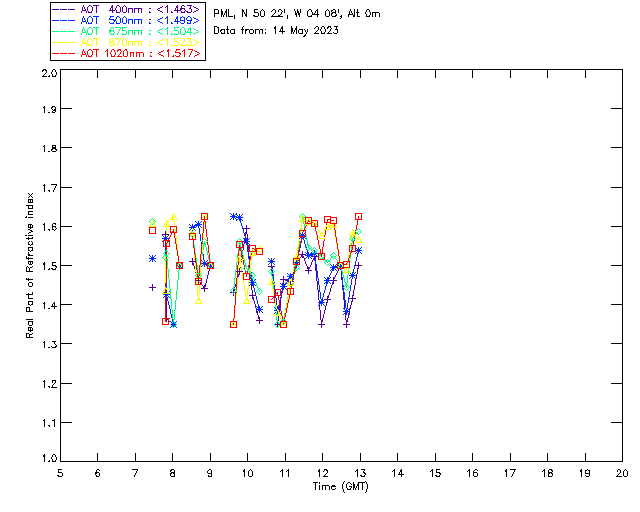Screen dimensions: 640x512
Task: Click the 5 x-axis tick label
Action: pyautogui.click(x=60, y=473)
